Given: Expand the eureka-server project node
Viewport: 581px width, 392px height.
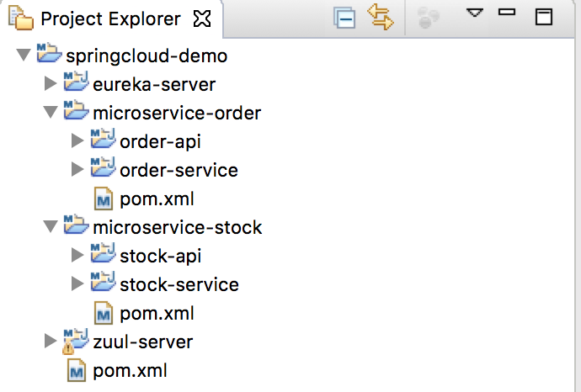Looking at the screenshot, I should pos(51,84).
